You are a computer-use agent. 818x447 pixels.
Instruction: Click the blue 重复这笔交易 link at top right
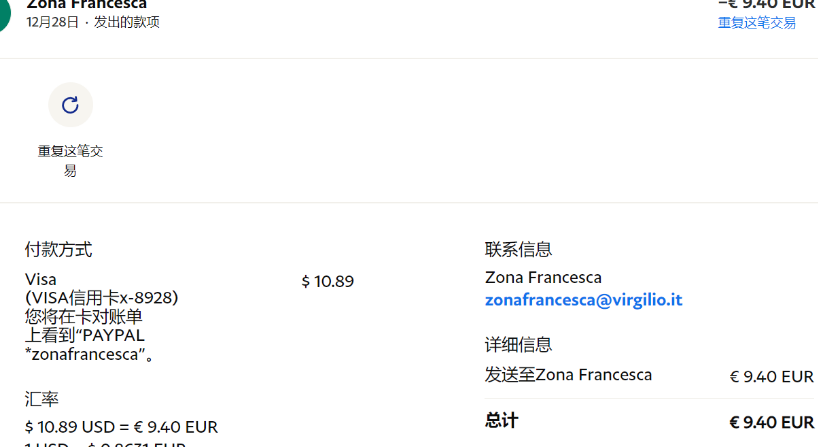pos(756,23)
